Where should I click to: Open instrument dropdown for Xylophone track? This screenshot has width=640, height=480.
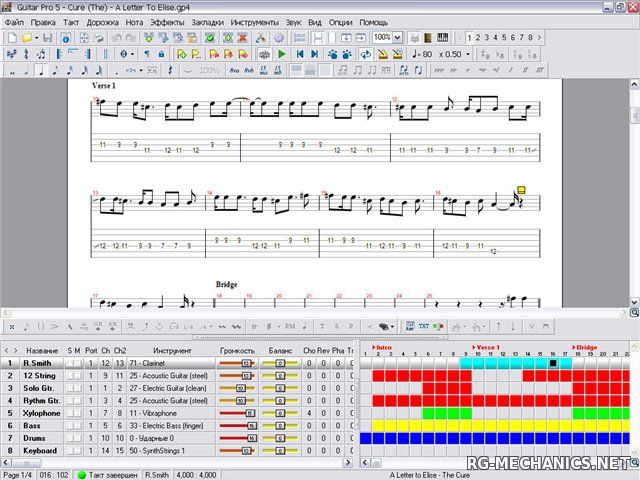point(166,413)
